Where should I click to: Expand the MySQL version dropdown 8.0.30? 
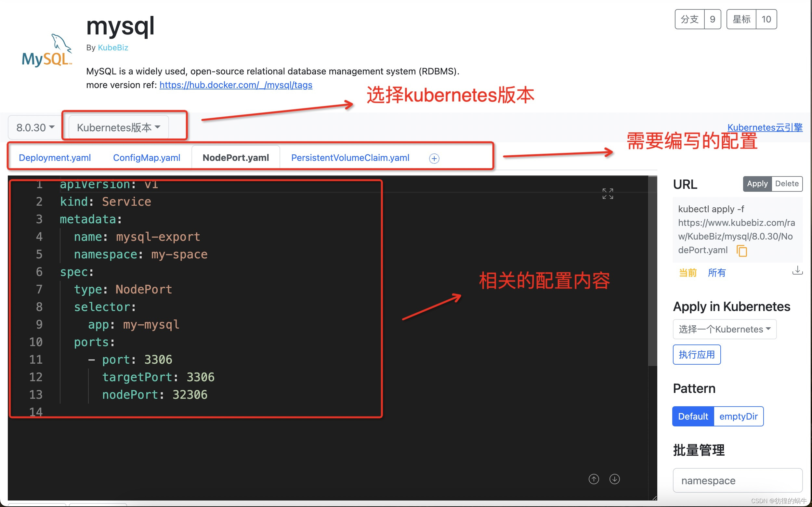[x=33, y=127]
